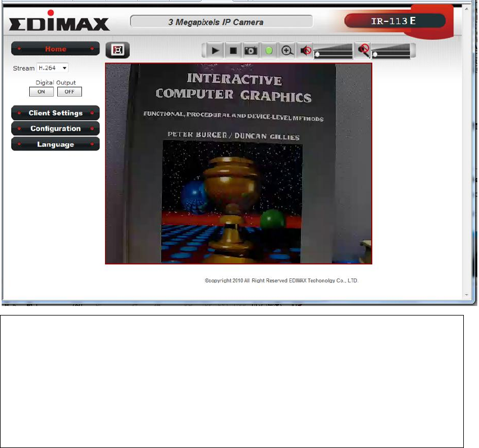Click the 'Digital Output' label

(x=56, y=83)
